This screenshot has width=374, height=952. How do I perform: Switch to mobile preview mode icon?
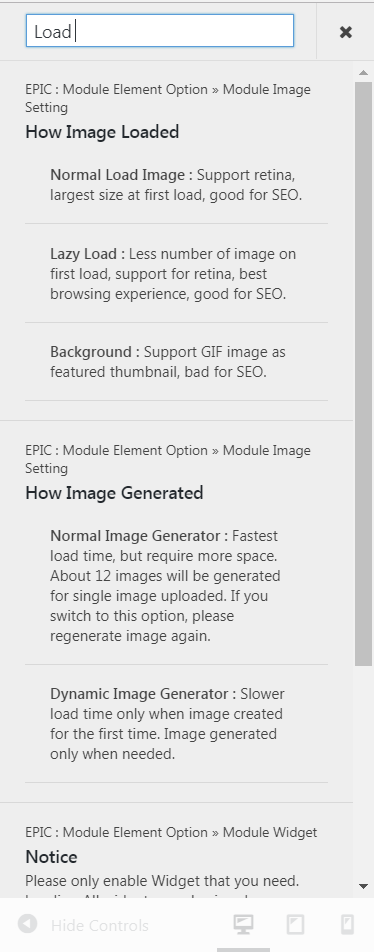click(x=347, y=925)
